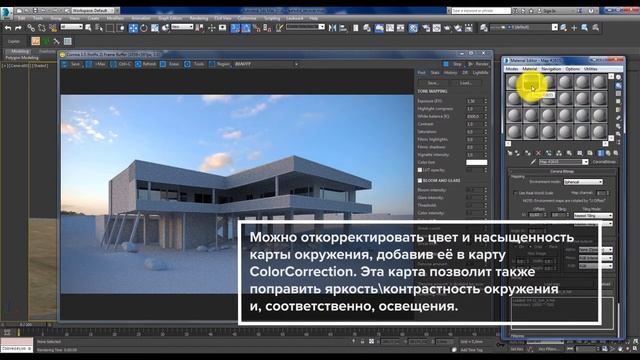The image size is (640, 360).
Task: Open the Rendering menu in main menu bar
Action: pyautogui.click(x=199, y=18)
